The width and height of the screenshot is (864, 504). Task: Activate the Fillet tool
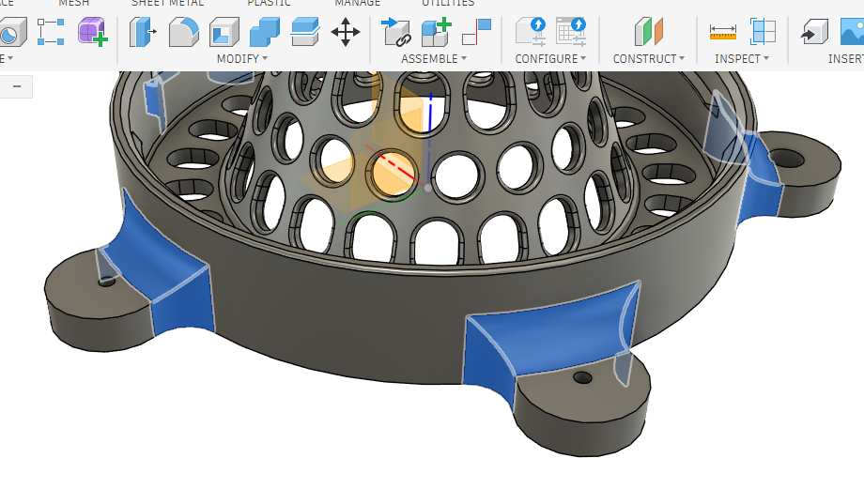[183, 33]
